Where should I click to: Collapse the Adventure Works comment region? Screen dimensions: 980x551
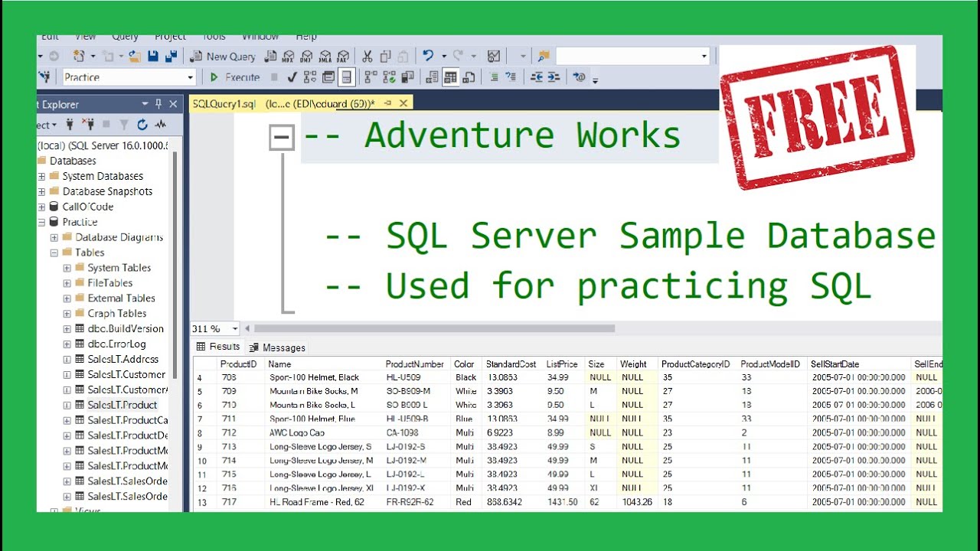[x=282, y=138]
